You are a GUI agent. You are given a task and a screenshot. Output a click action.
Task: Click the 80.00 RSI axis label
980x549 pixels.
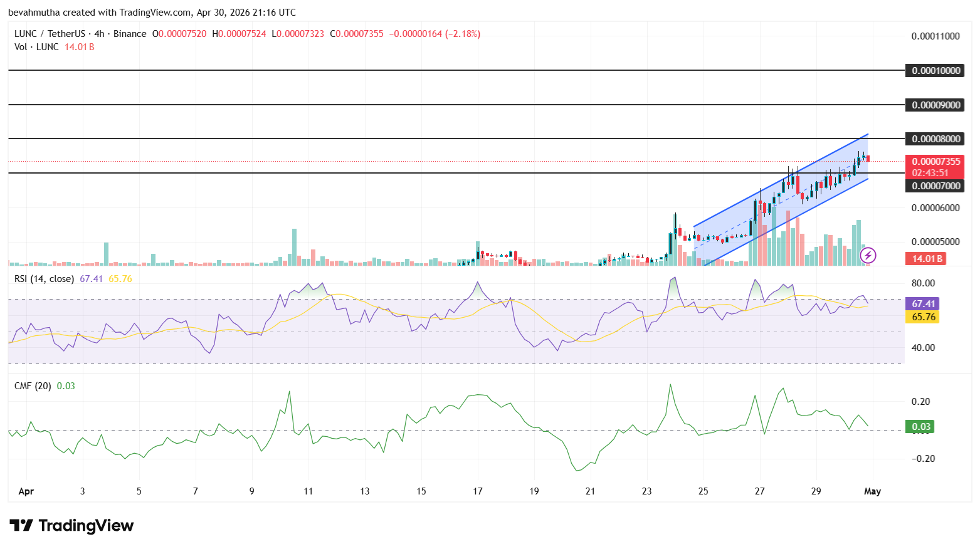(923, 283)
